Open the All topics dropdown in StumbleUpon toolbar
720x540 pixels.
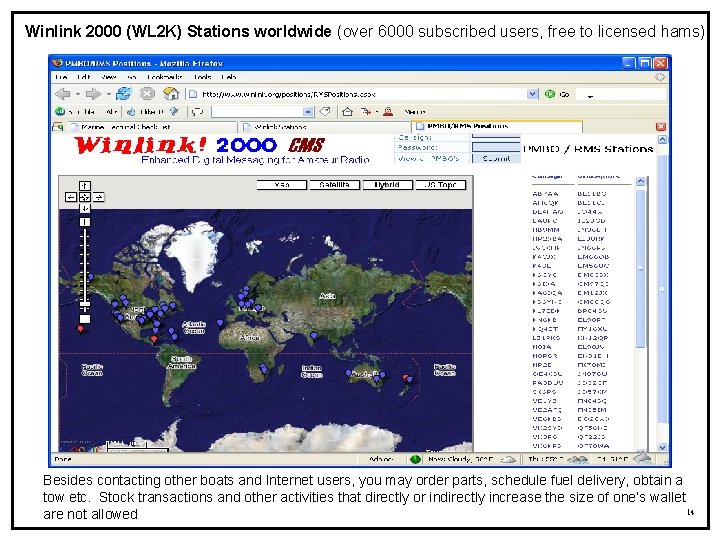(112, 112)
